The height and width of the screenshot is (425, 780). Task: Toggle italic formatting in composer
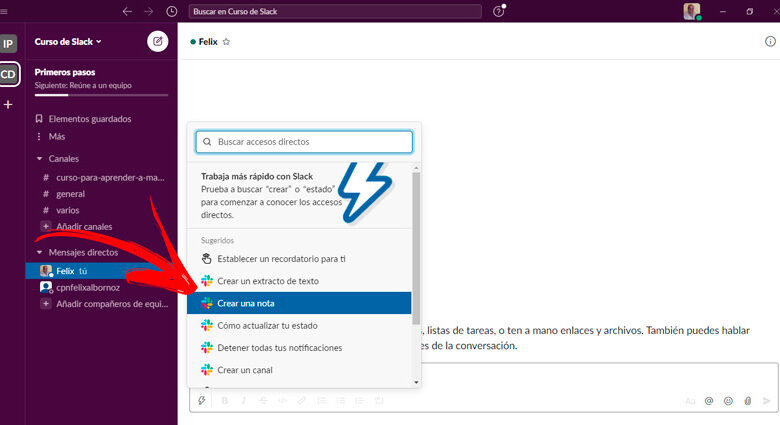[x=243, y=401]
